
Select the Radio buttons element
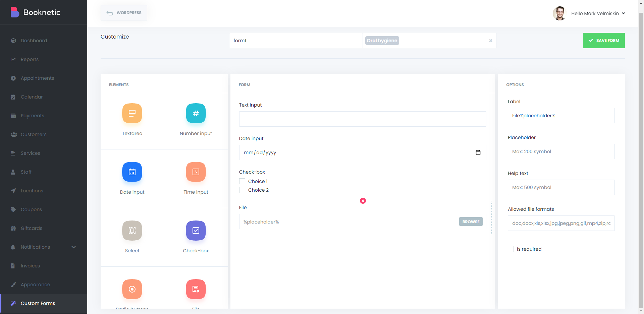pyautogui.click(x=132, y=289)
